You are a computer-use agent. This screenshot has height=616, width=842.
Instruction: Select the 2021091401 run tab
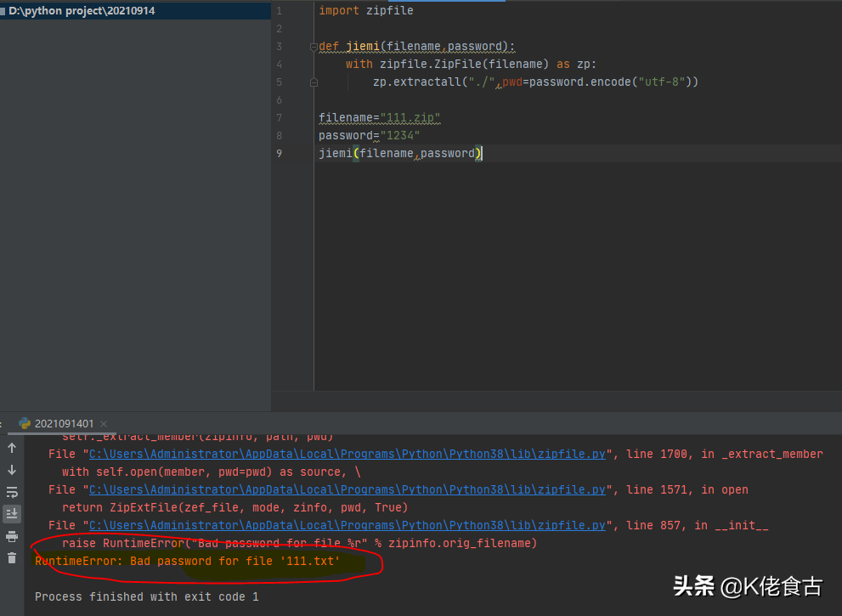click(x=64, y=424)
